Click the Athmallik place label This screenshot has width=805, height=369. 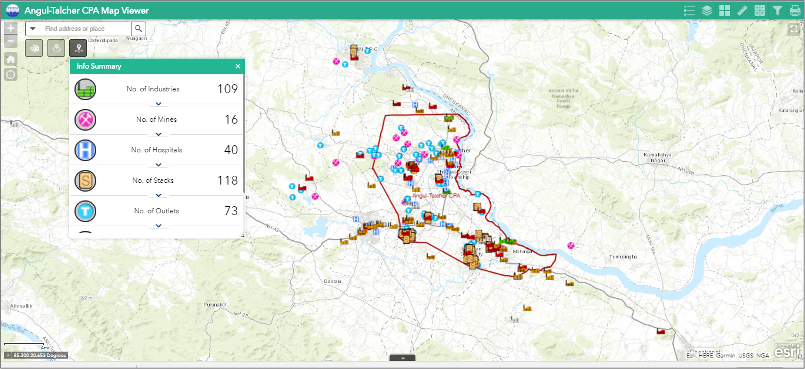tap(21, 305)
